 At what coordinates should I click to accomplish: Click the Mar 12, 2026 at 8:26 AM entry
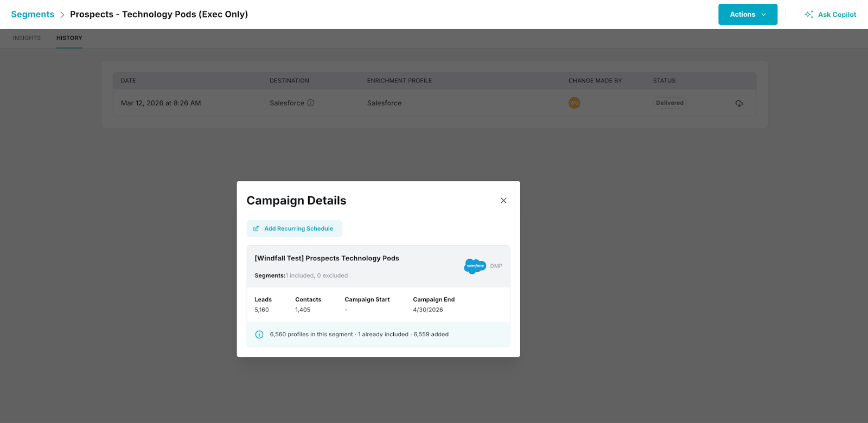coord(161,103)
